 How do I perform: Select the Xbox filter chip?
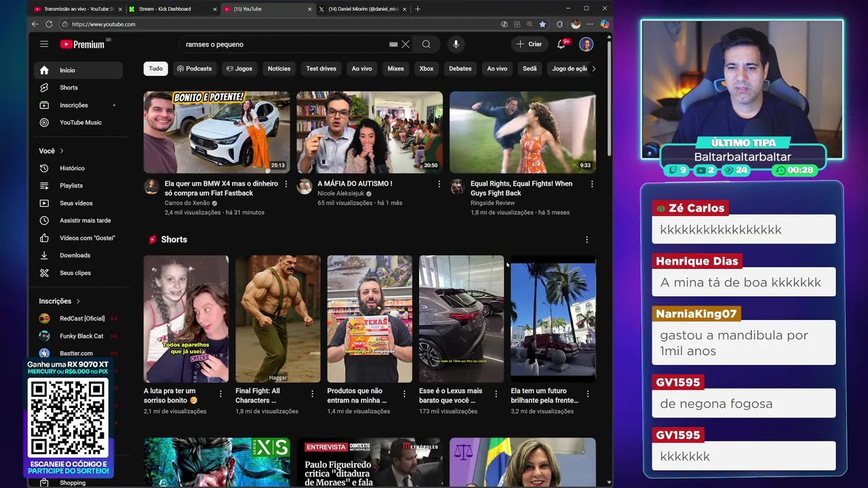pyautogui.click(x=426, y=68)
